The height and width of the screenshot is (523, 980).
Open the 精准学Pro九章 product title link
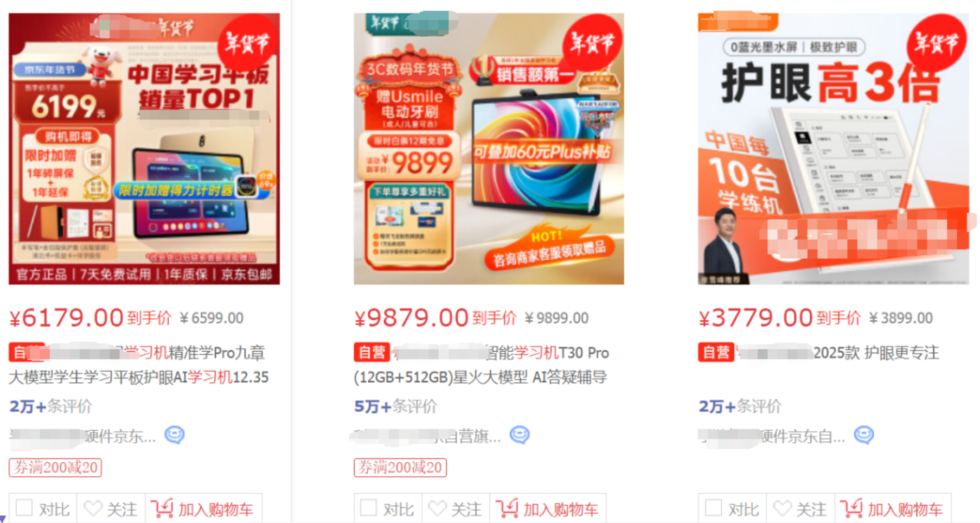tap(138, 365)
